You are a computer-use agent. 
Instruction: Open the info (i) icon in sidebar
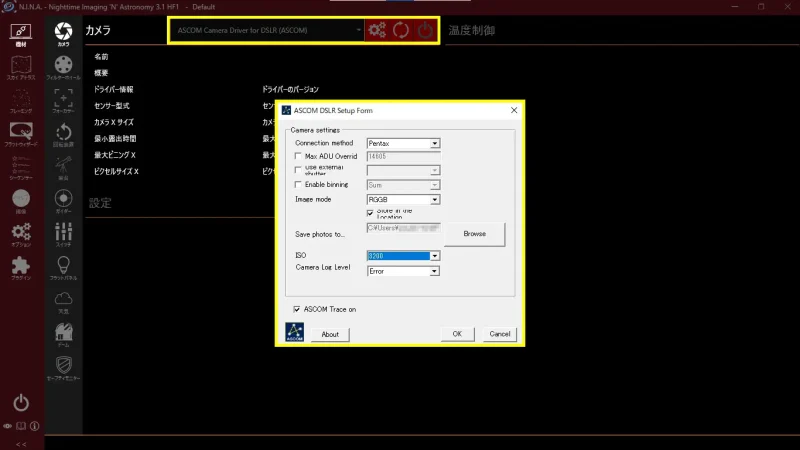click(34, 426)
